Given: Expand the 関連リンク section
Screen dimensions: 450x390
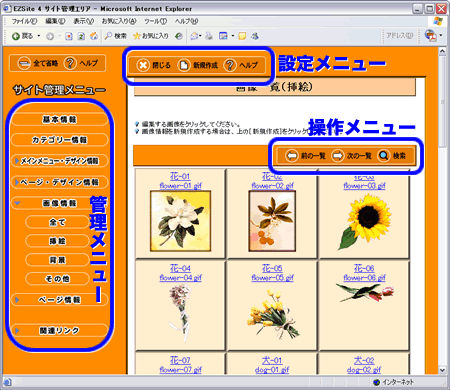Looking at the screenshot, I should 17,330.
